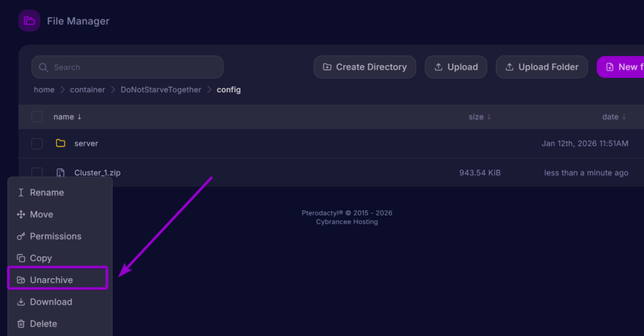The width and height of the screenshot is (644, 336).
Task: Click the Rename cursor icon in context menu
Action: pyautogui.click(x=21, y=193)
